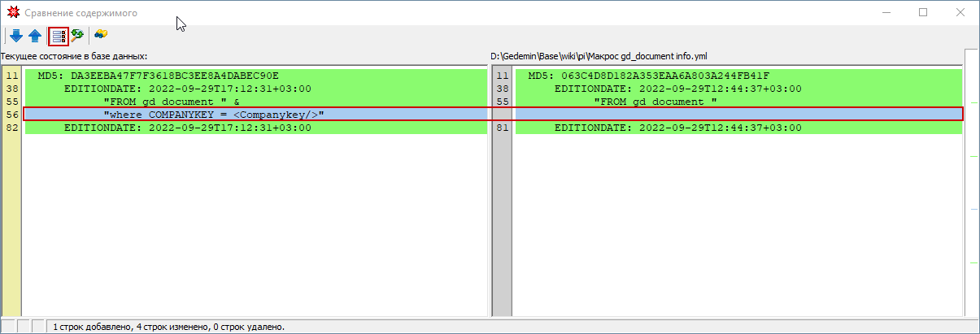This screenshot has width=980, height=334.
Task: Click the refresh comparison magnifier icon
Action: click(x=78, y=35)
